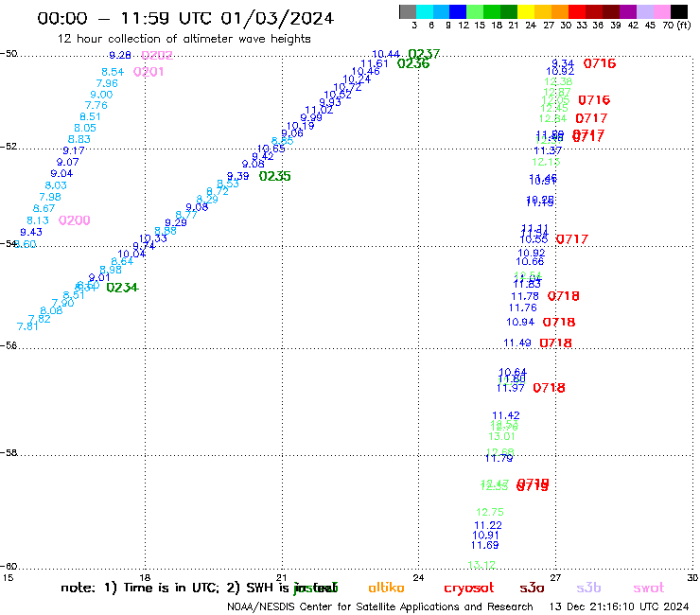Click the wave height value 8.67
Viewport: 700px width, 615px height.
pyautogui.click(x=44, y=208)
